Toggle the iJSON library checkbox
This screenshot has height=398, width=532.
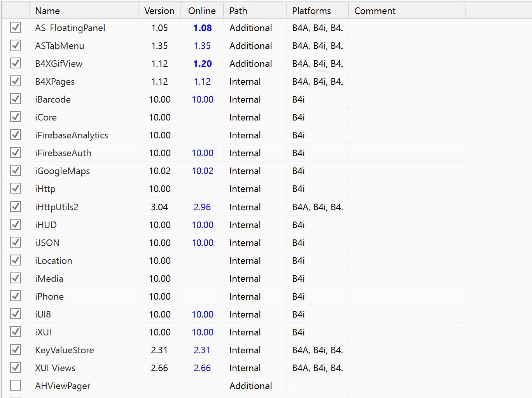[x=16, y=243]
